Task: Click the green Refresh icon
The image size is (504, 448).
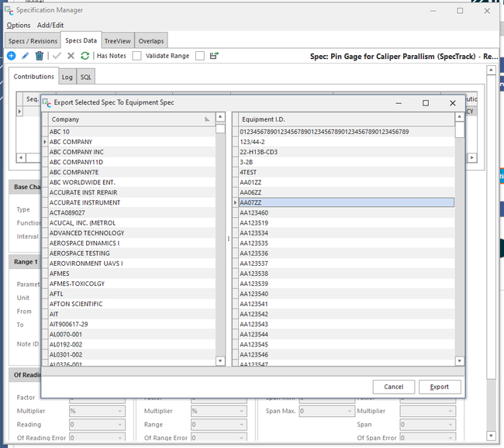Action: click(85, 56)
